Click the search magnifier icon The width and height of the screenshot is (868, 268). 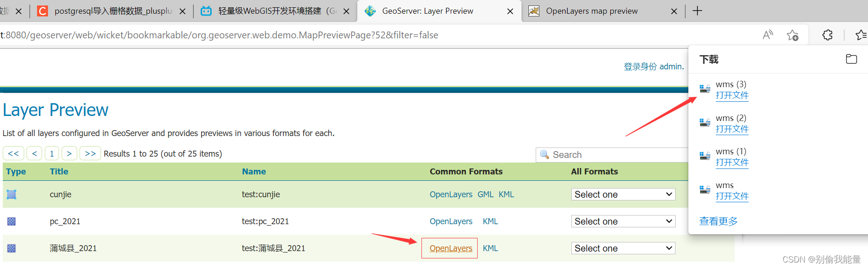tap(544, 154)
